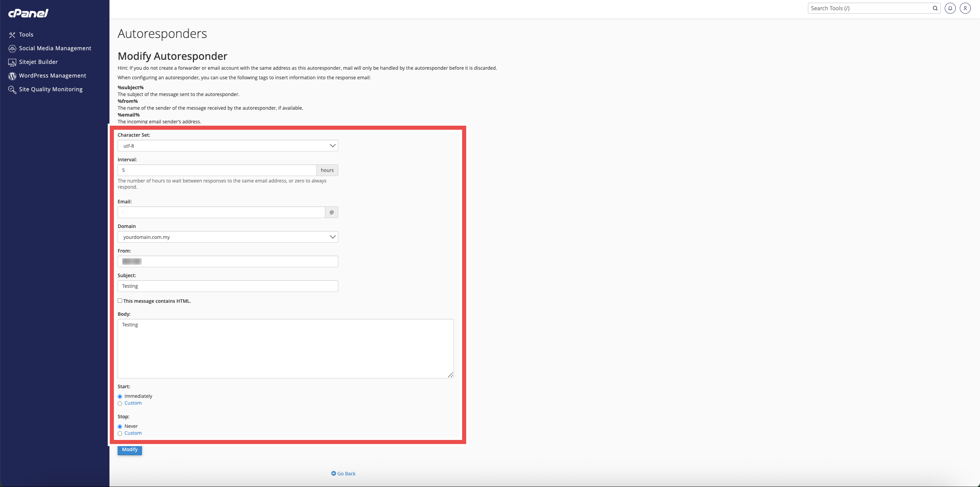Open Sitejet Builder menu item
Image resolution: width=980 pixels, height=487 pixels.
(x=38, y=62)
